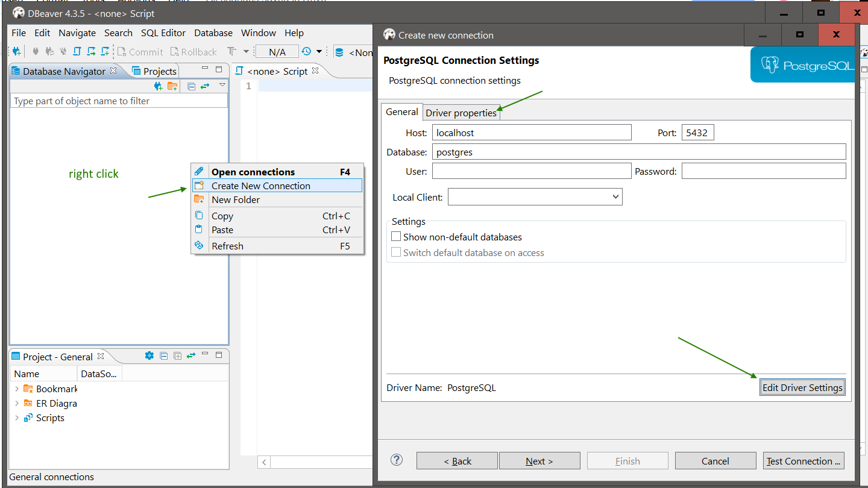Choose Paste from context menu
This screenshot has width=868, height=488.
coord(277,230)
